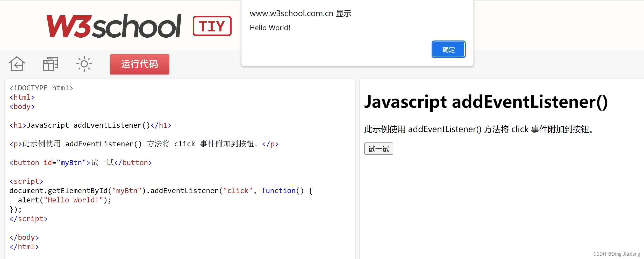Click the red TIY badge
644x259 pixels.
(212, 26)
